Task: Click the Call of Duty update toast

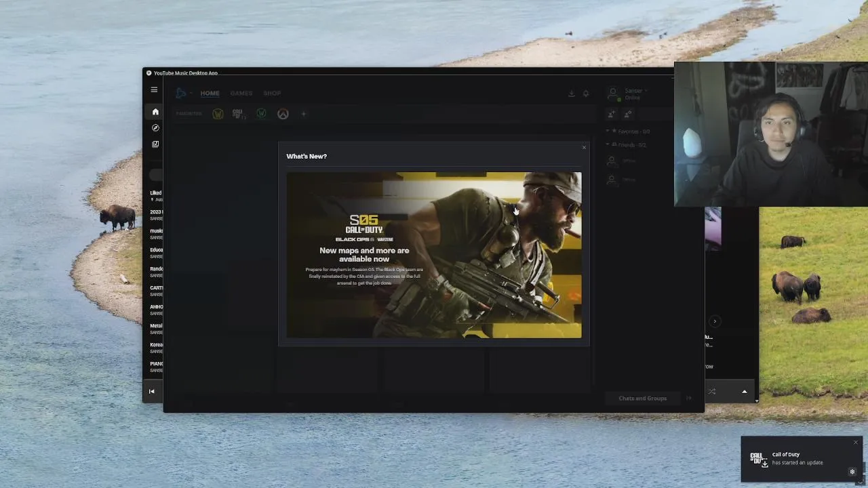Action: pyautogui.click(x=802, y=459)
